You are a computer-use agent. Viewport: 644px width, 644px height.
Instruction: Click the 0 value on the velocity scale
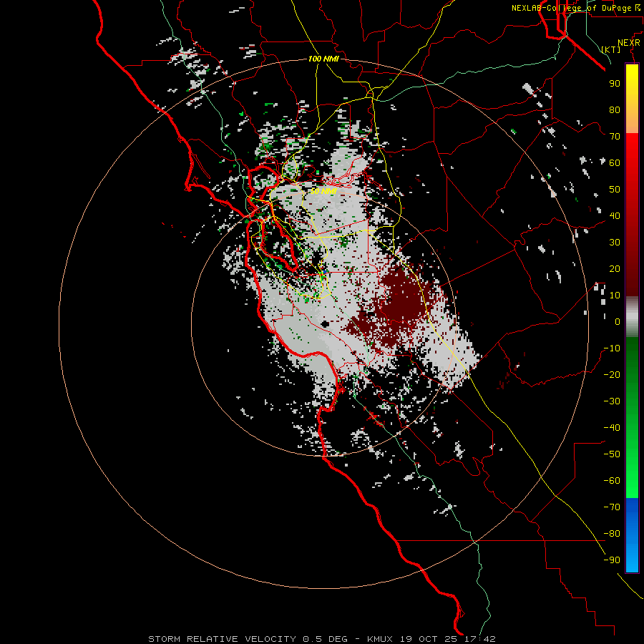618,321
